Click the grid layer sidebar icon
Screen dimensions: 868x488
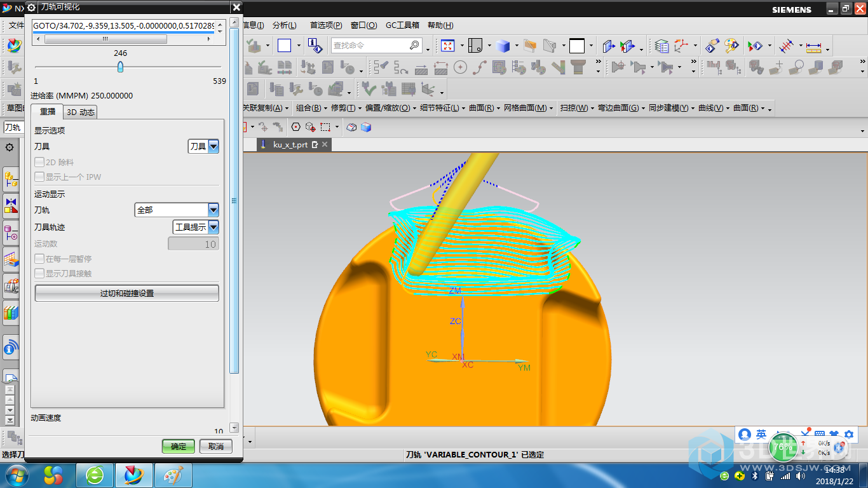point(11,259)
